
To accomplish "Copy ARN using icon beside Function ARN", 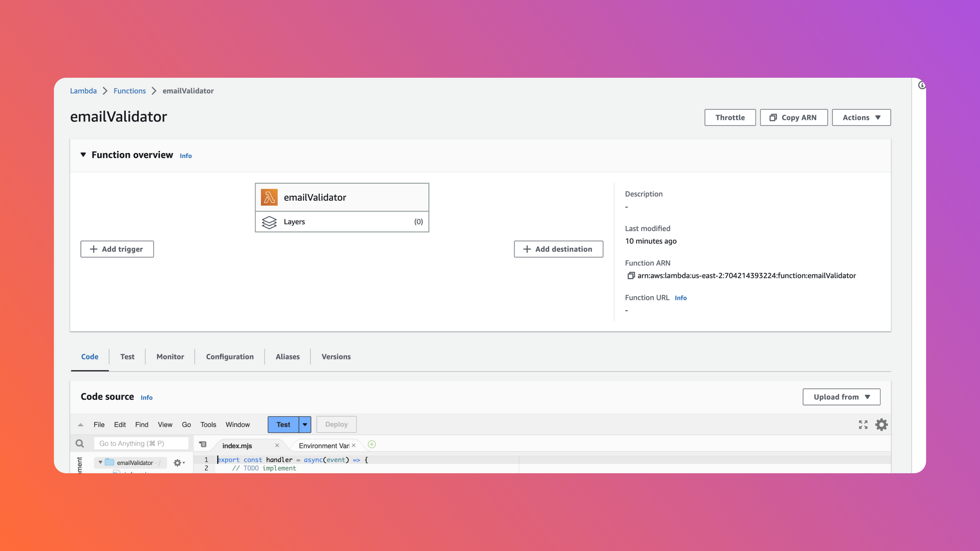I will pos(631,276).
